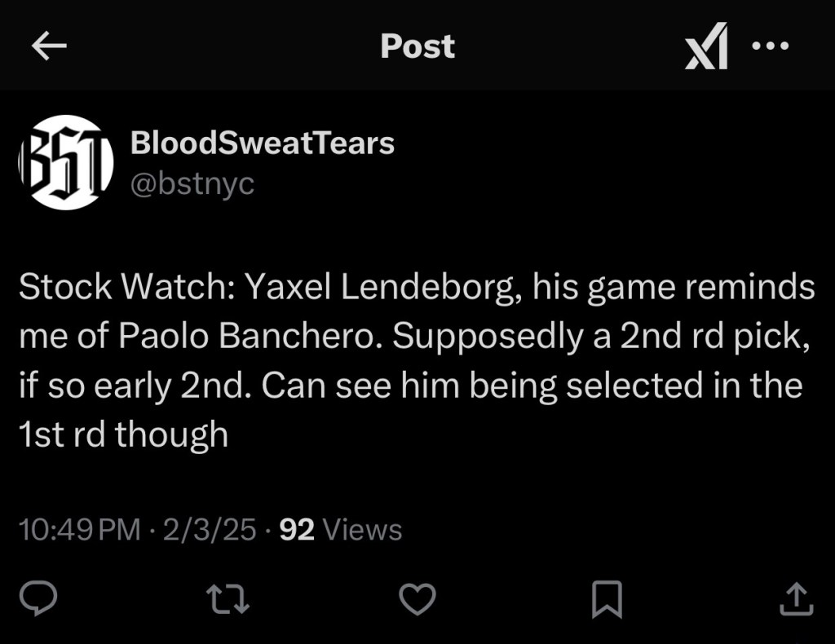The height and width of the screenshot is (644, 835).
Task: Click the Post header title
Action: click(417, 46)
